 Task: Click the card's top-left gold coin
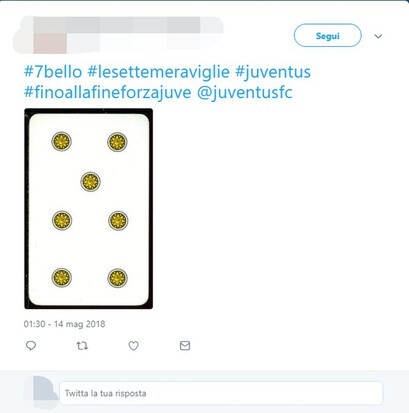61,141
